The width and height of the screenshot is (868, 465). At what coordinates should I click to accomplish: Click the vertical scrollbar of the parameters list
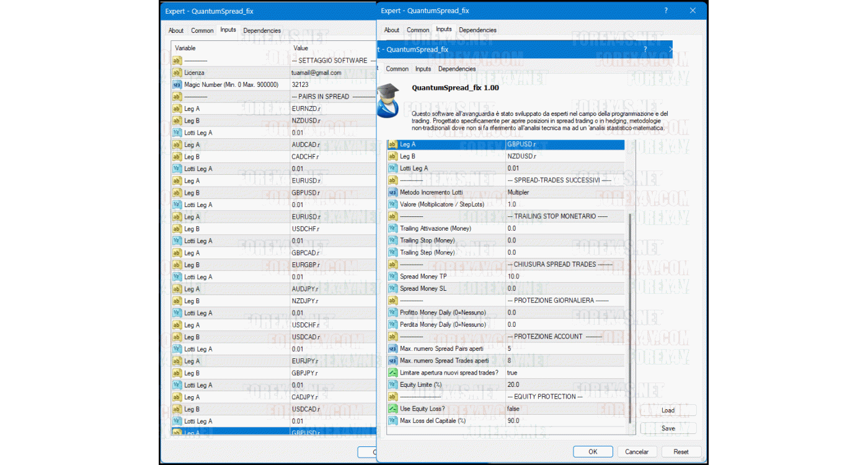631,310
